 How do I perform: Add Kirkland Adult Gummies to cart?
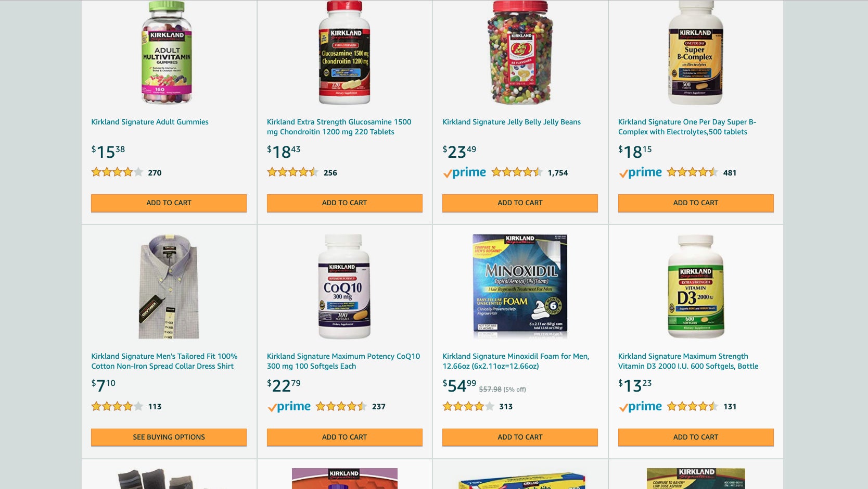coord(169,203)
